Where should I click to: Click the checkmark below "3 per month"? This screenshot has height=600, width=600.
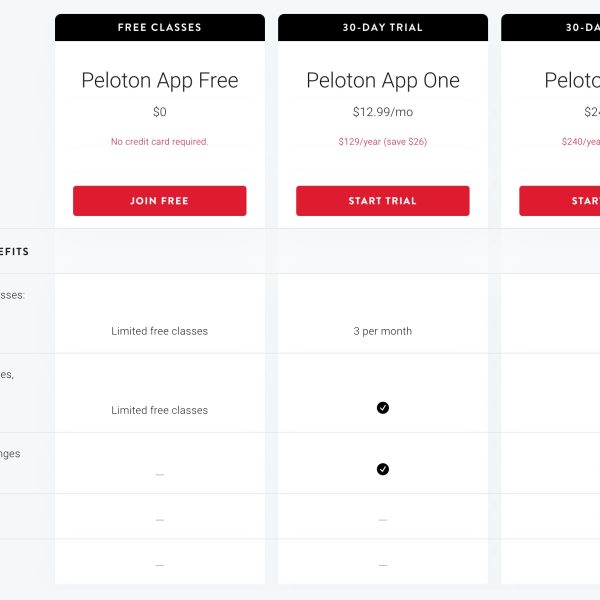[382, 408]
